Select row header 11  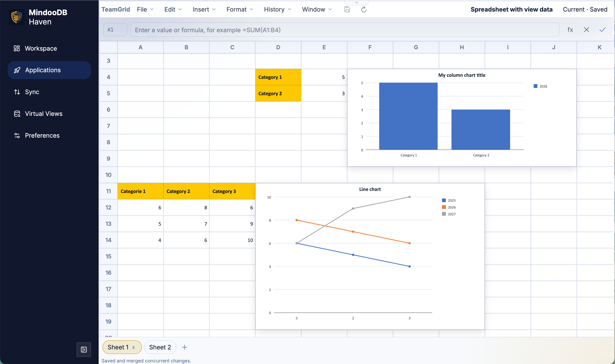[109, 191]
